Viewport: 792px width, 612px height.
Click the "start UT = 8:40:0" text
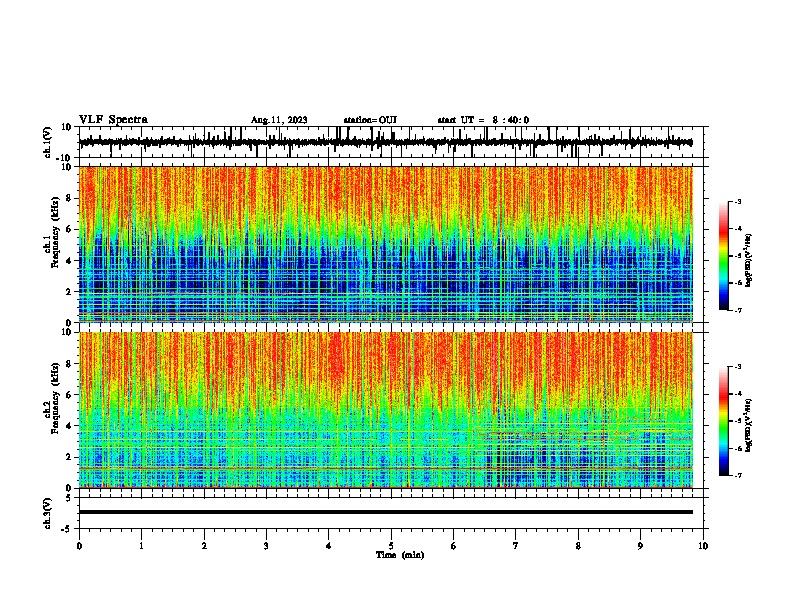click(483, 120)
